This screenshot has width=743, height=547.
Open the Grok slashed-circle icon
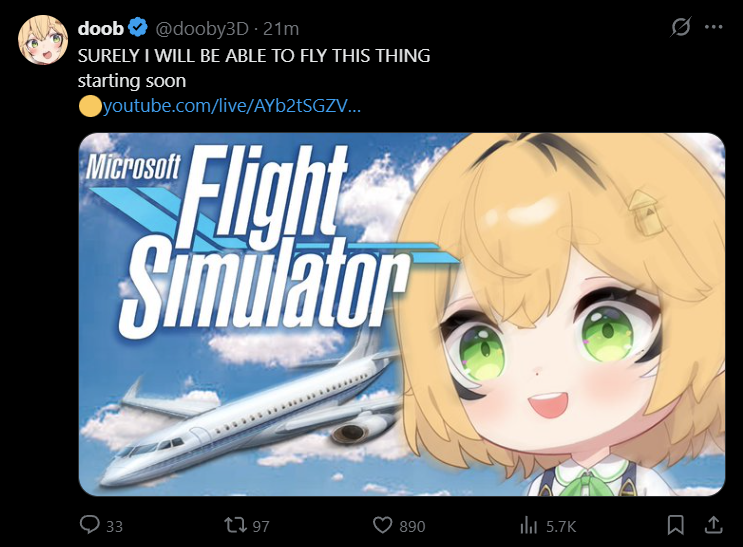click(x=680, y=27)
